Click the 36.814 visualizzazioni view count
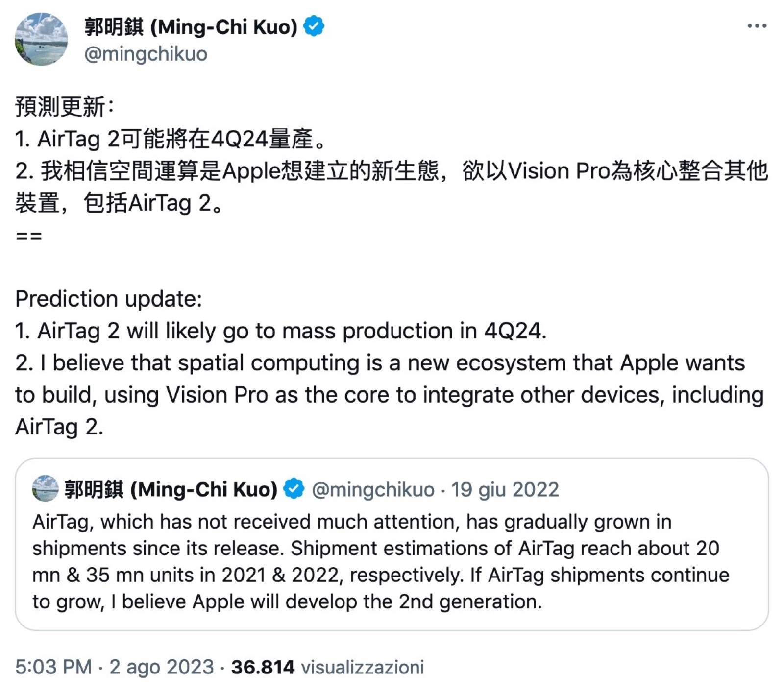Image resolution: width=784 pixels, height=697 pixels. click(327, 667)
